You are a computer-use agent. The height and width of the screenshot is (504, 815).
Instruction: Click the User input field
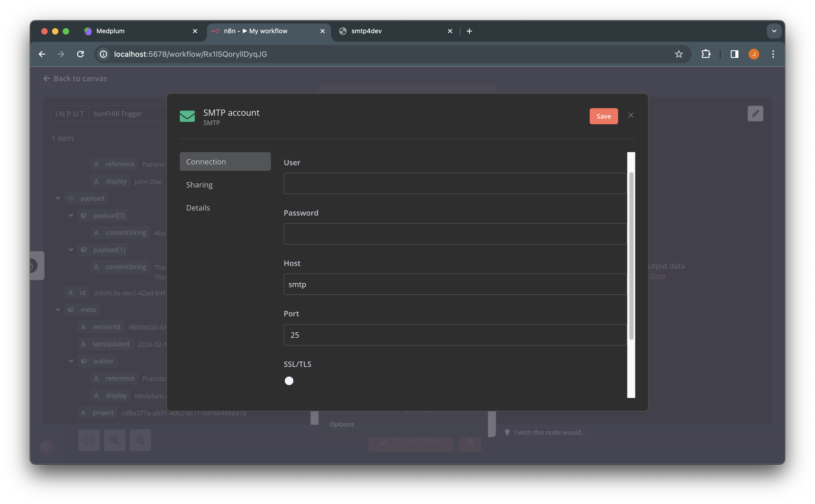455,183
